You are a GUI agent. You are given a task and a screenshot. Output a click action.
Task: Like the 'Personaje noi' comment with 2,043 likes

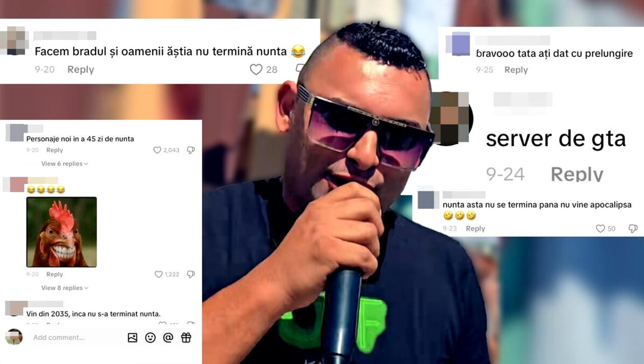(157, 150)
